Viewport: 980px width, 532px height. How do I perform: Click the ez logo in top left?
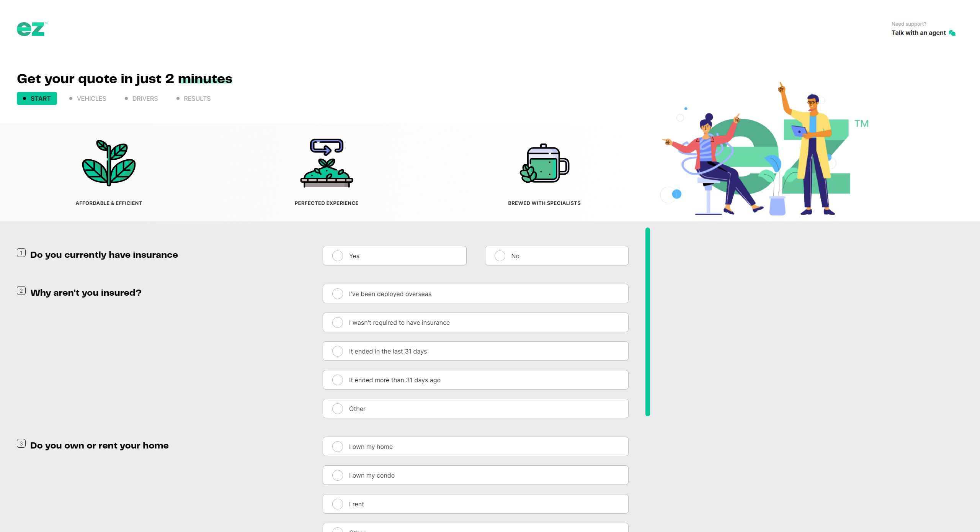[31, 28]
